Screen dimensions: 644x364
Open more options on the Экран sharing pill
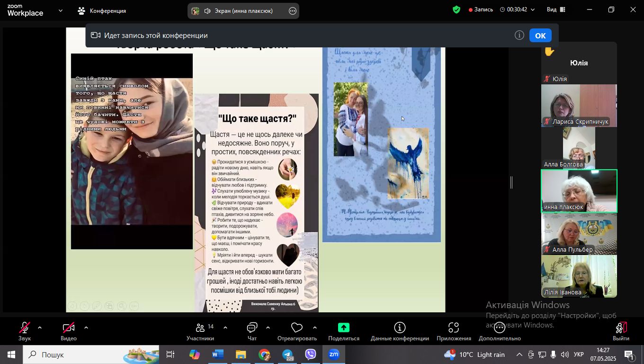(293, 11)
